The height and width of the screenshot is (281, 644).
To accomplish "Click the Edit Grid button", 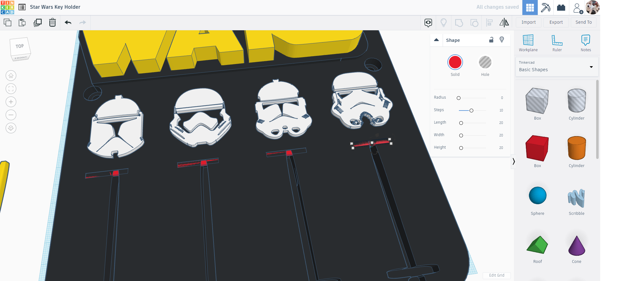I will click(x=497, y=275).
